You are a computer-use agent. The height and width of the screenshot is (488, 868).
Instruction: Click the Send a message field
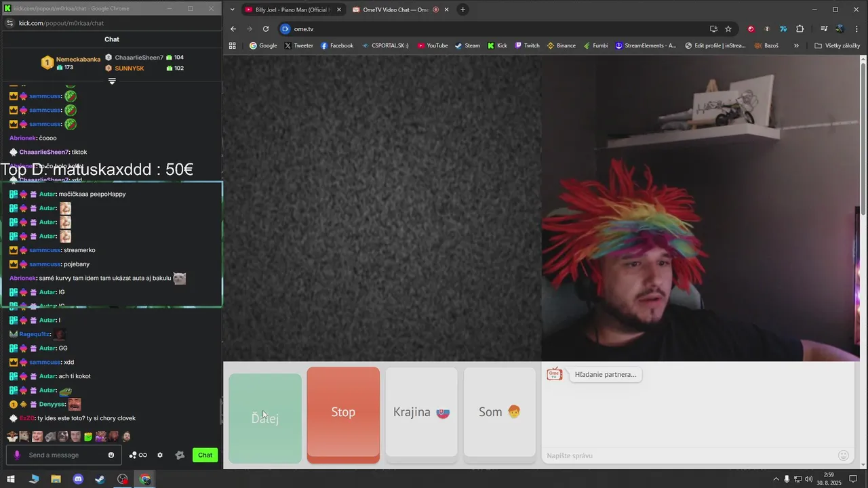pyautogui.click(x=64, y=455)
